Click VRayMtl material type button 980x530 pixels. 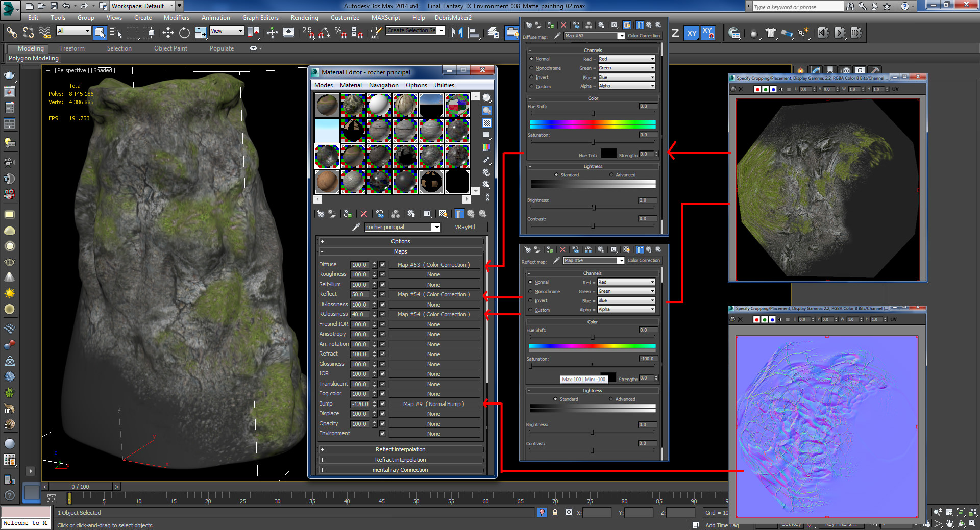[464, 228]
